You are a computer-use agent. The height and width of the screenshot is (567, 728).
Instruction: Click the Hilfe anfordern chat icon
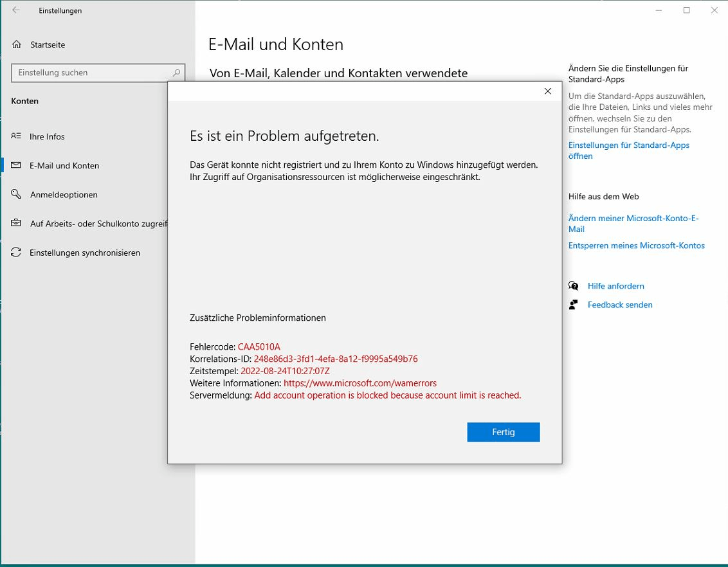pos(574,286)
